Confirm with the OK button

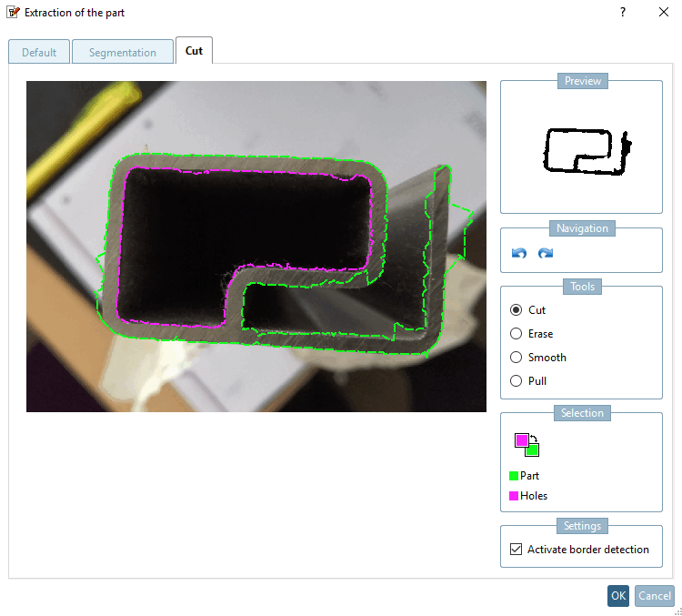point(618,596)
